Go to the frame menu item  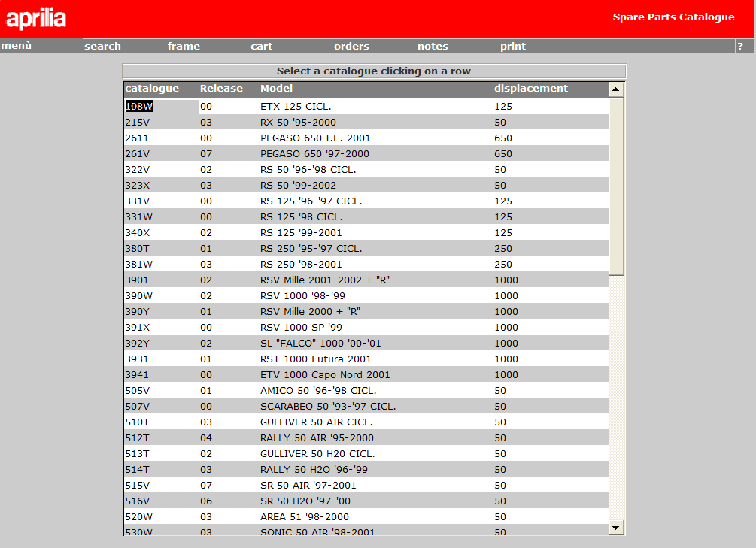(184, 47)
